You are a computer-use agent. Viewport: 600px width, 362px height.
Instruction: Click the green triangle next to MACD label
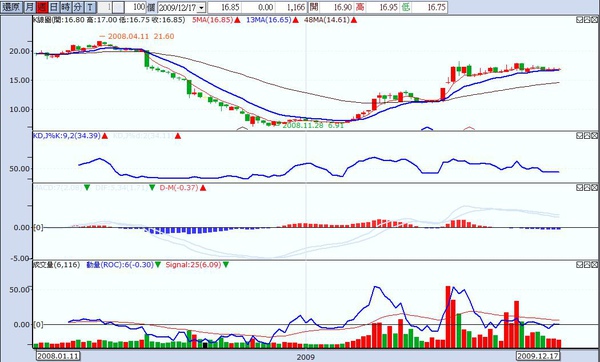tap(87, 188)
